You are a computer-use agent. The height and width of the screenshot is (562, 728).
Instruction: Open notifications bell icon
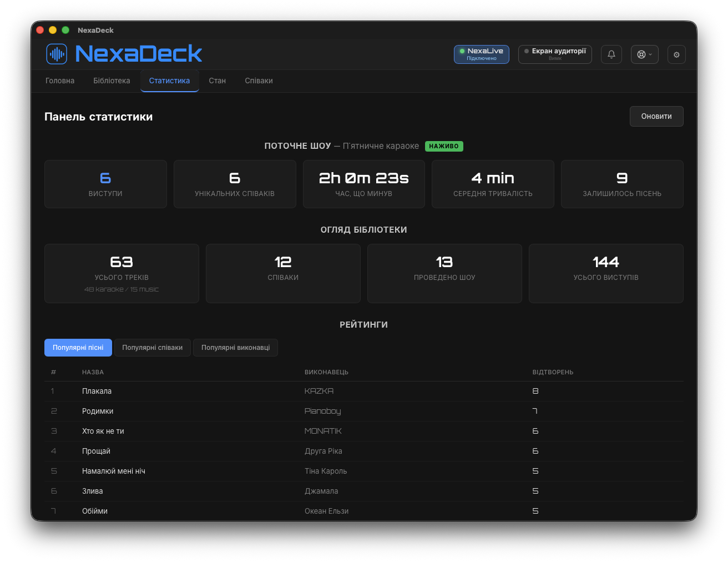tap(611, 54)
